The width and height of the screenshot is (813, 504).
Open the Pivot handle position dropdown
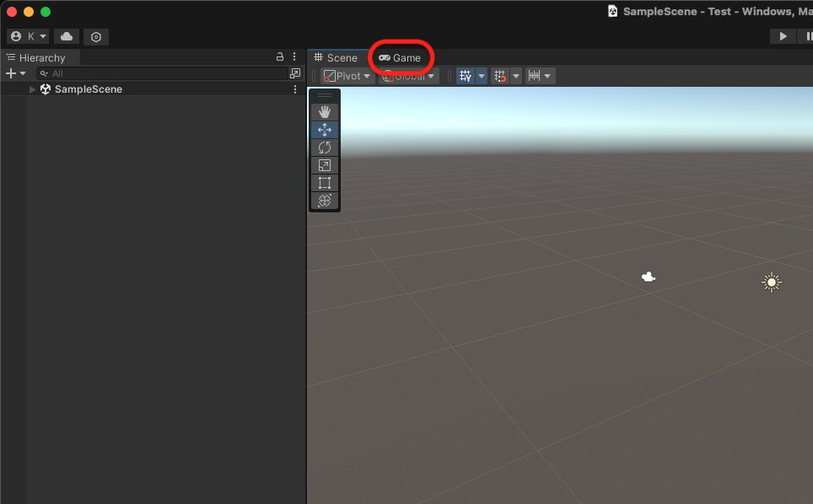pyautogui.click(x=347, y=76)
